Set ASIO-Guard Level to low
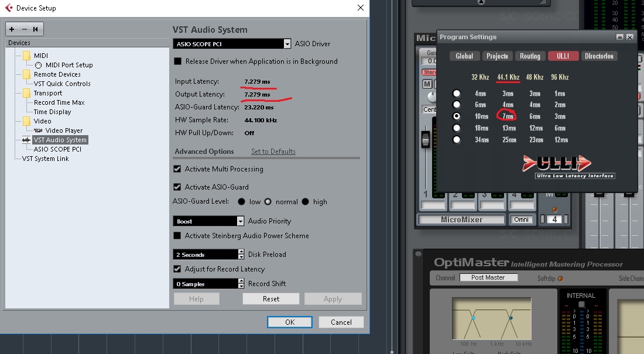 (241, 202)
